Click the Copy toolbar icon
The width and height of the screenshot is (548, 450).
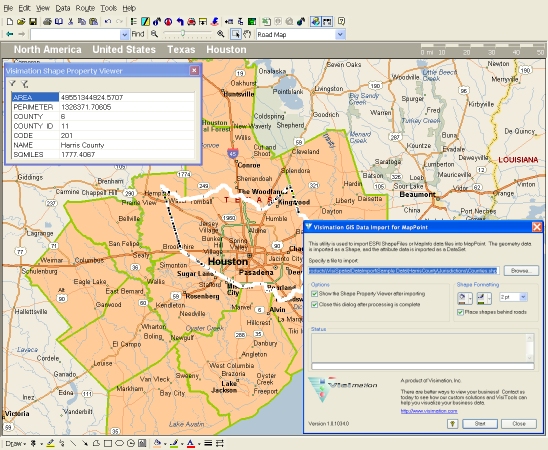tap(82, 22)
